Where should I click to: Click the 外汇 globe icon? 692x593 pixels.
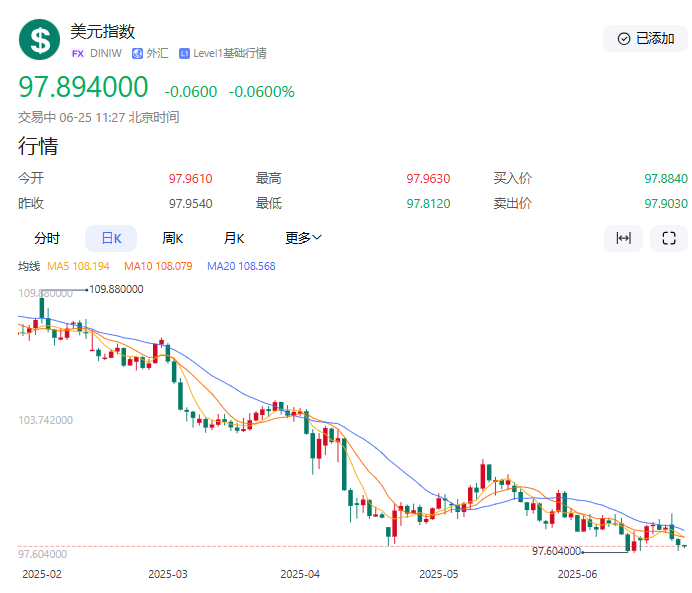[x=137, y=53]
